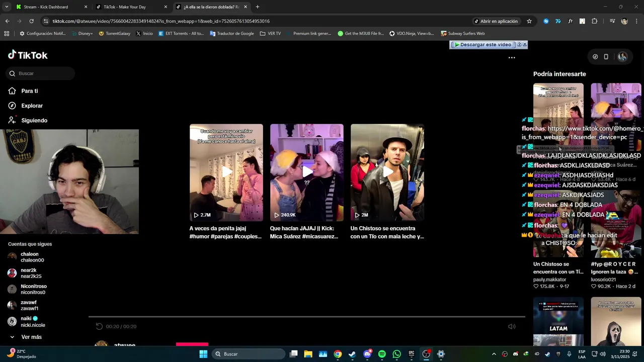644x362 pixels.
Task: Open the apps grid in bookmarks bar
Action: (x=7, y=34)
